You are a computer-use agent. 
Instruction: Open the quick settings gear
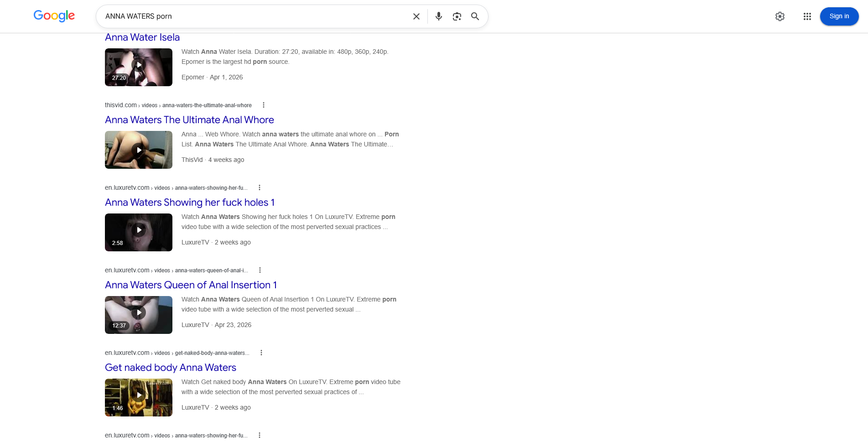click(780, 16)
